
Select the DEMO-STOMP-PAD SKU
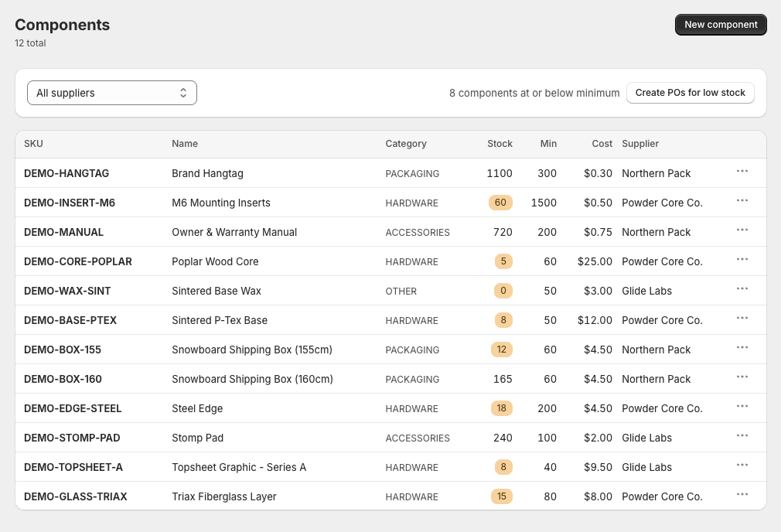pyautogui.click(x=72, y=438)
